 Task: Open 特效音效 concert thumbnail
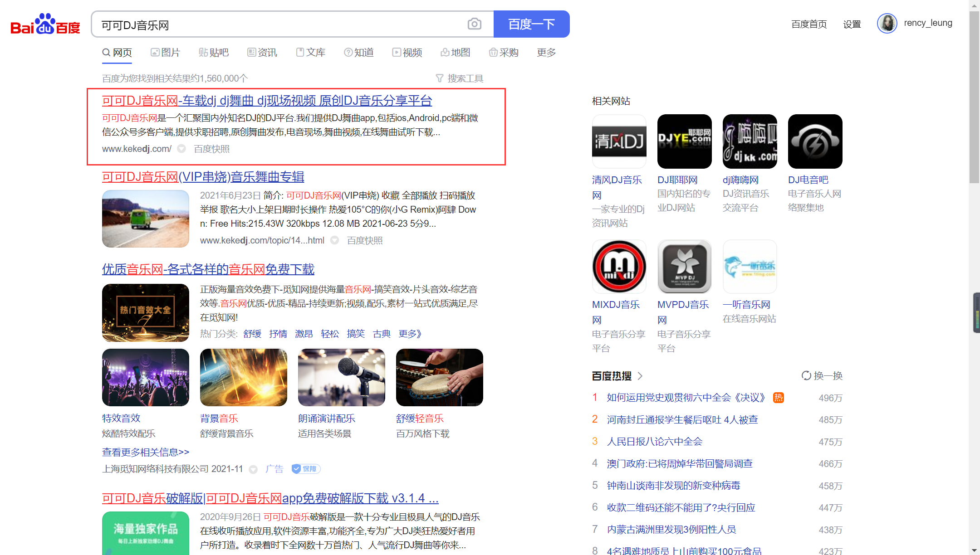pos(146,377)
